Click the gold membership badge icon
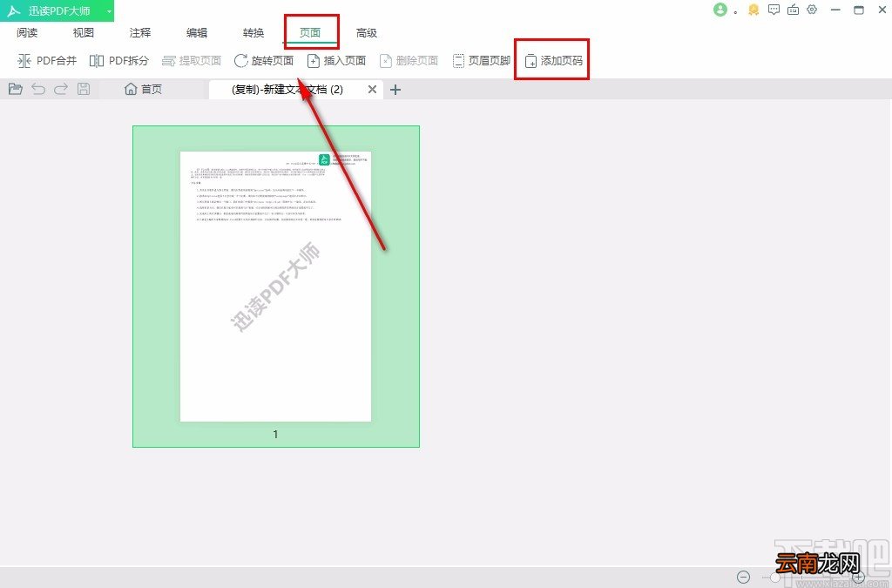Viewport: 892px width, 588px height. point(753,10)
